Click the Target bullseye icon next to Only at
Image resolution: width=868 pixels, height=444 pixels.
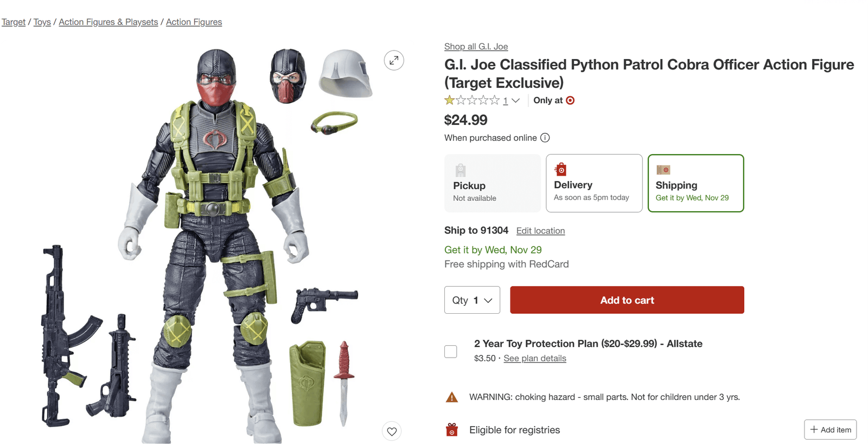(570, 100)
